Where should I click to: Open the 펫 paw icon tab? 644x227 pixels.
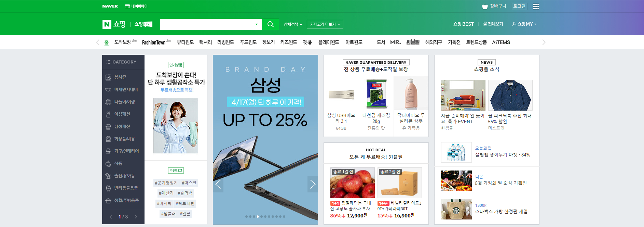tap(307, 42)
